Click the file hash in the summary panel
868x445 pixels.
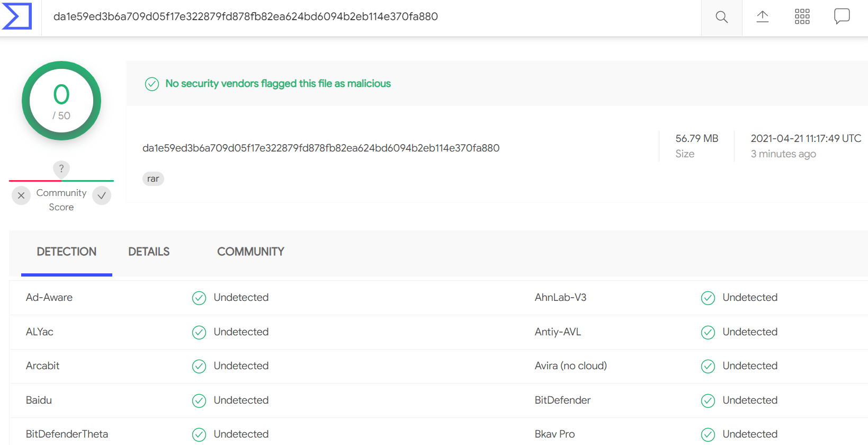[x=321, y=148]
